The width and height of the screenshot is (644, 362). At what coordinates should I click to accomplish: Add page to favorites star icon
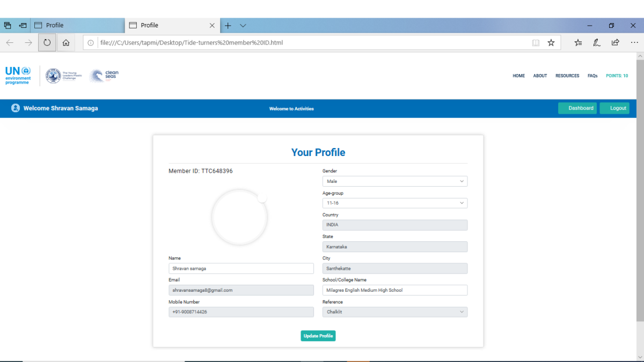(x=551, y=42)
